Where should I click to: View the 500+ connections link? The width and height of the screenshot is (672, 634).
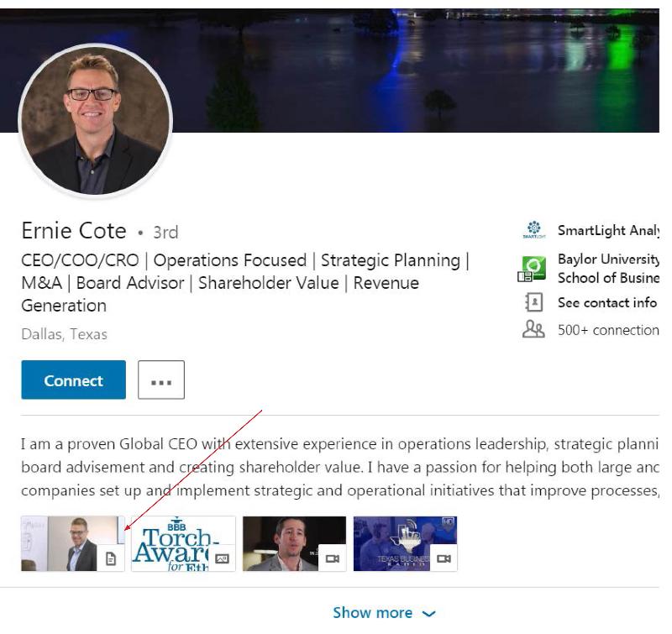pyautogui.click(x=608, y=330)
